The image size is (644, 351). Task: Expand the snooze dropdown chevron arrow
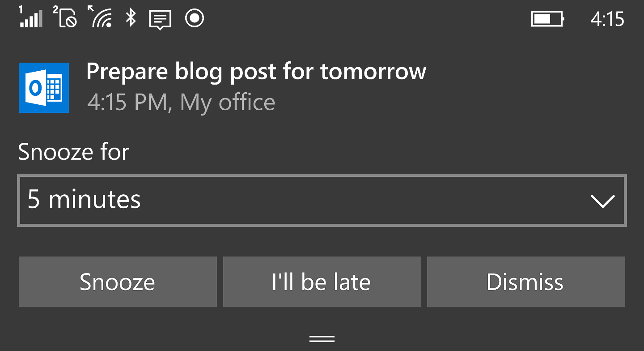point(603,201)
